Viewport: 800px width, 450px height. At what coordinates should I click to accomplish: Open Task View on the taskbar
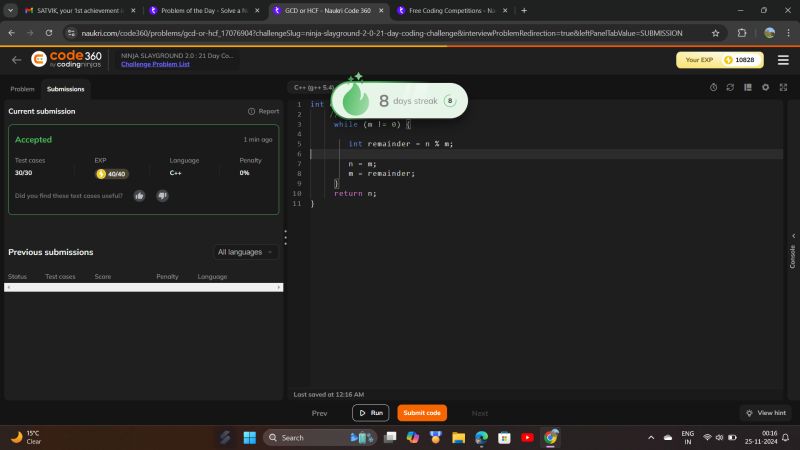390,437
